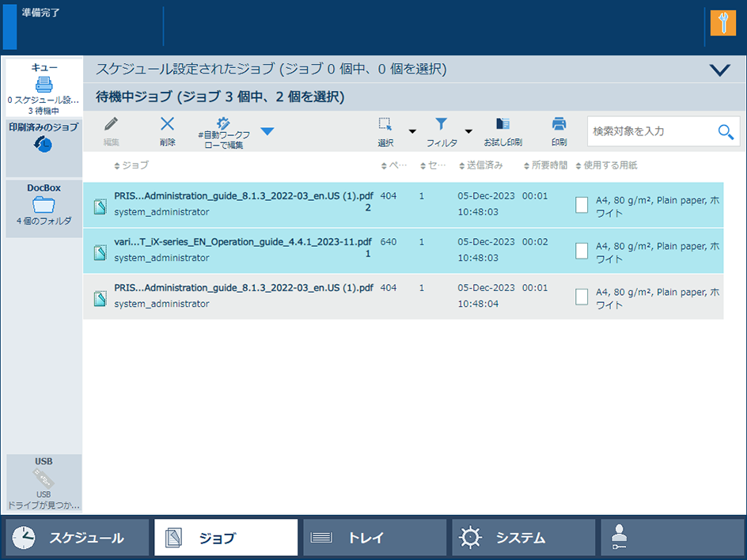Expand the select (選択) dropdown arrow

tap(412, 131)
